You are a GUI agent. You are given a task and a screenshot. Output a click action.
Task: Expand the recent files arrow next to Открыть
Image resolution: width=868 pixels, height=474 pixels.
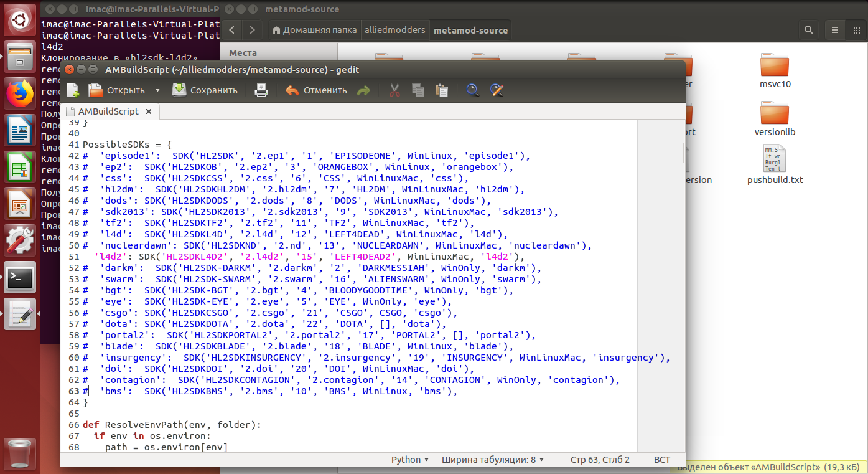(157, 90)
